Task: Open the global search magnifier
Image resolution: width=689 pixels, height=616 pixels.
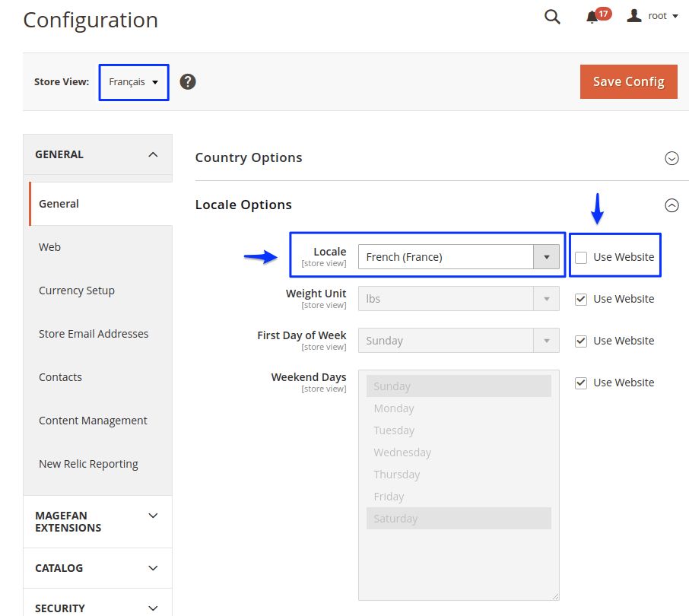Action: click(552, 16)
